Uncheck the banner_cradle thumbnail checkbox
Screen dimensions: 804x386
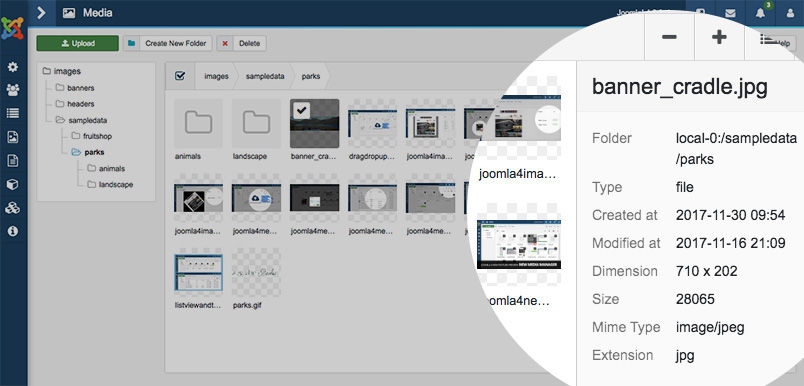(302, 110)
